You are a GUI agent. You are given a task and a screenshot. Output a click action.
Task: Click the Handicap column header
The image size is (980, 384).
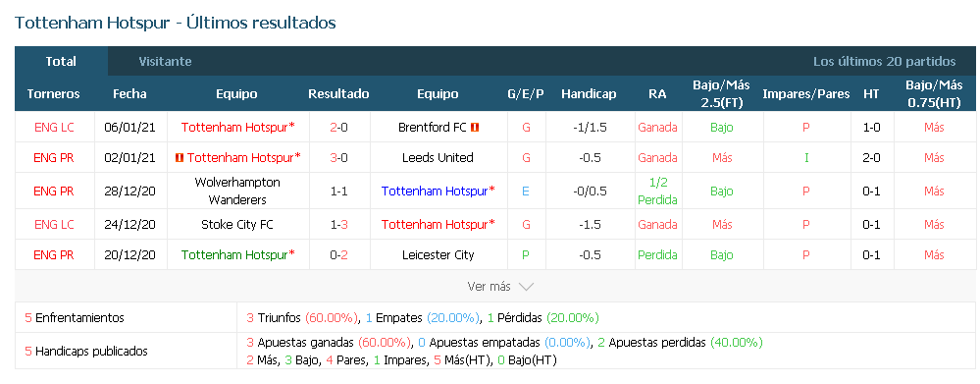tap(589, 94)
